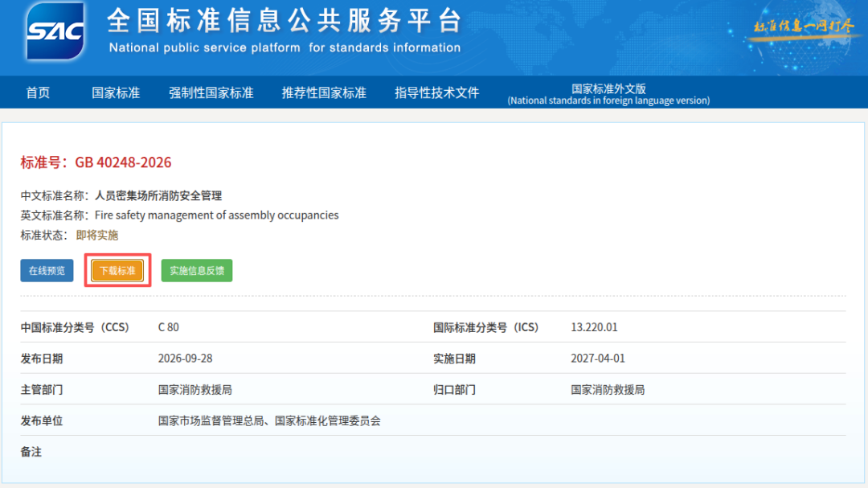Open the 首页 nav item
Screen dimensions: 868x488
click(38, 92)
